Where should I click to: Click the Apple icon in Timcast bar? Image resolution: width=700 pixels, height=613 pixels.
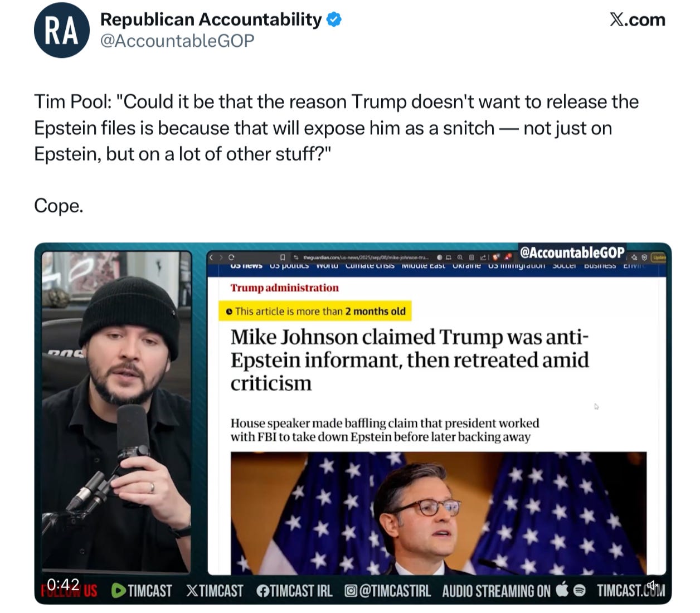pos(563,590)
